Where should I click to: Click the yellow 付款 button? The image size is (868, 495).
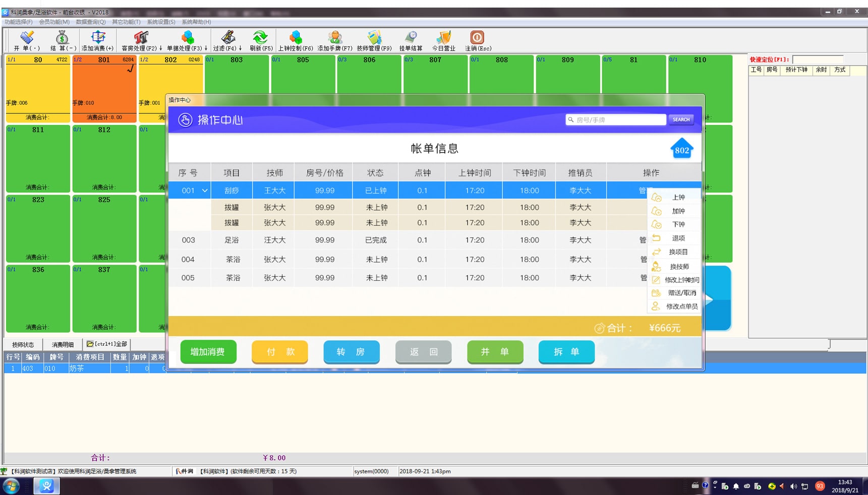click(x=280, y=352)
